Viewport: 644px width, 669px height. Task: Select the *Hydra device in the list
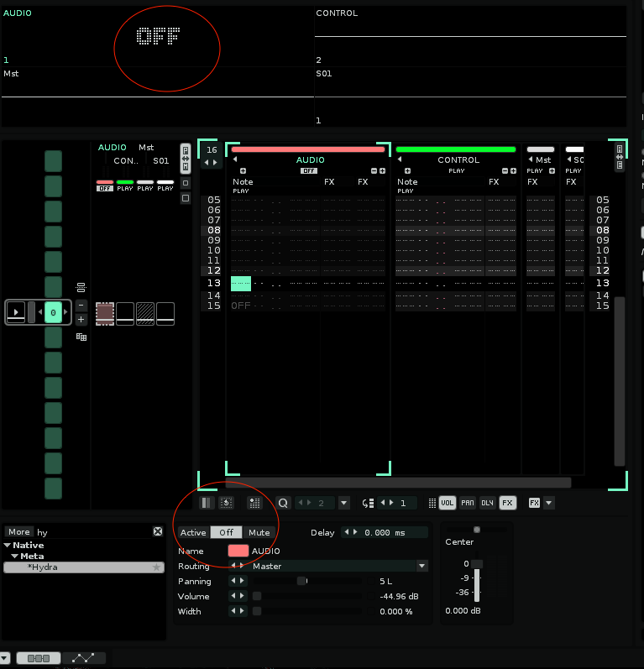click(x=84, y=567)
